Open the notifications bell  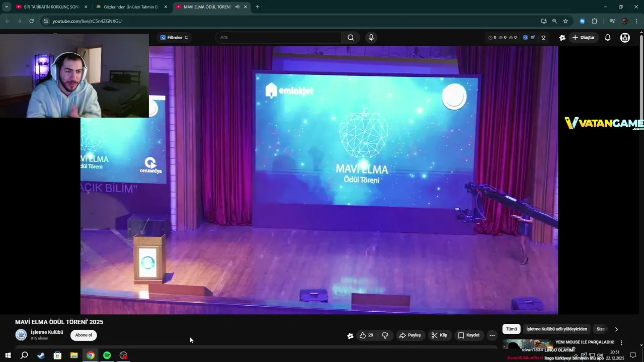607,38
